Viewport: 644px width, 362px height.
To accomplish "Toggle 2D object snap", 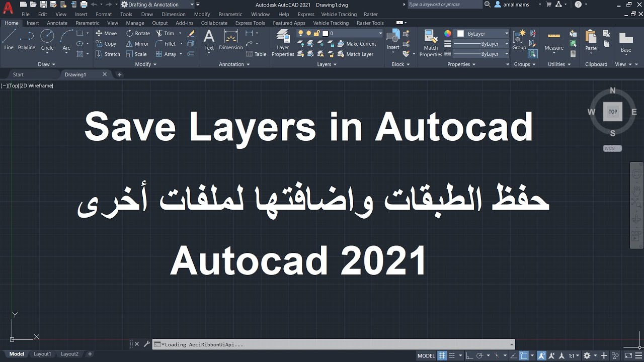I will coord(524,355).
